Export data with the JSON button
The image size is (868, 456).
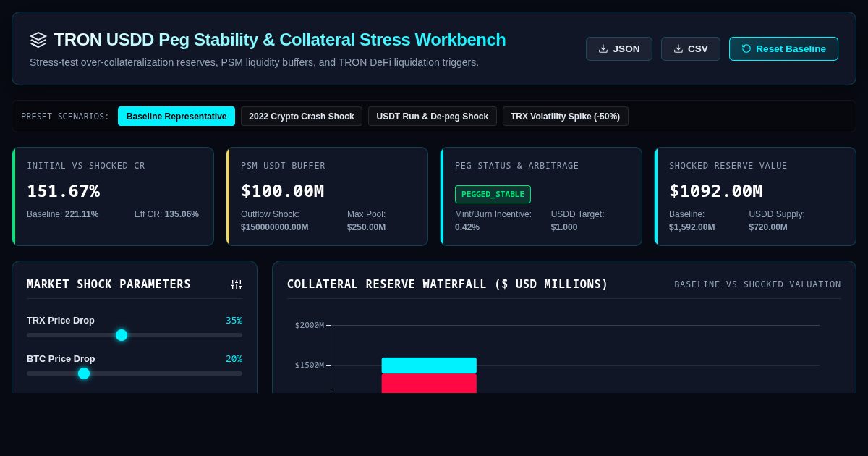pyautogui.click(x=619, y=48)
